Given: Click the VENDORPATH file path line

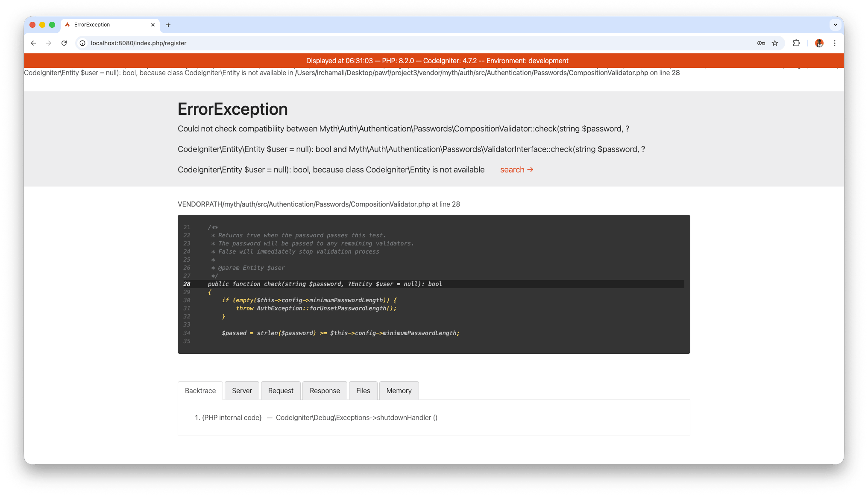Looking at the screenshot, I should pyautogui.click(x=319, y=204).
